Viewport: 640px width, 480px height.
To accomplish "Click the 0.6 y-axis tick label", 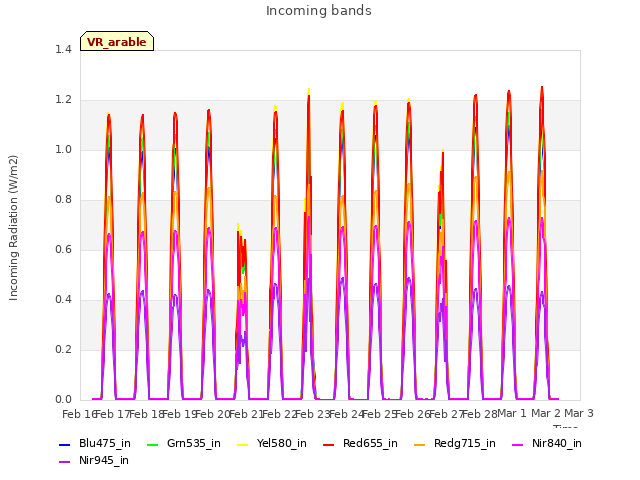I will point(63,249).
